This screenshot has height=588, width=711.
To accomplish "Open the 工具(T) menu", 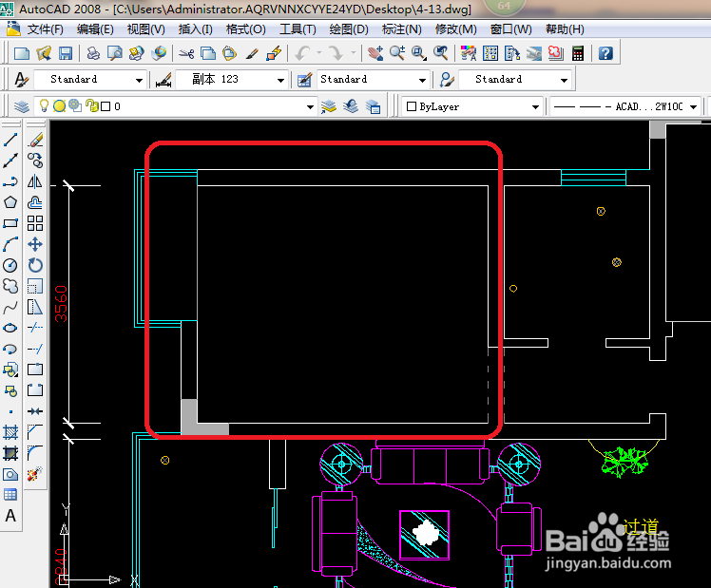I will click(298, 29).
